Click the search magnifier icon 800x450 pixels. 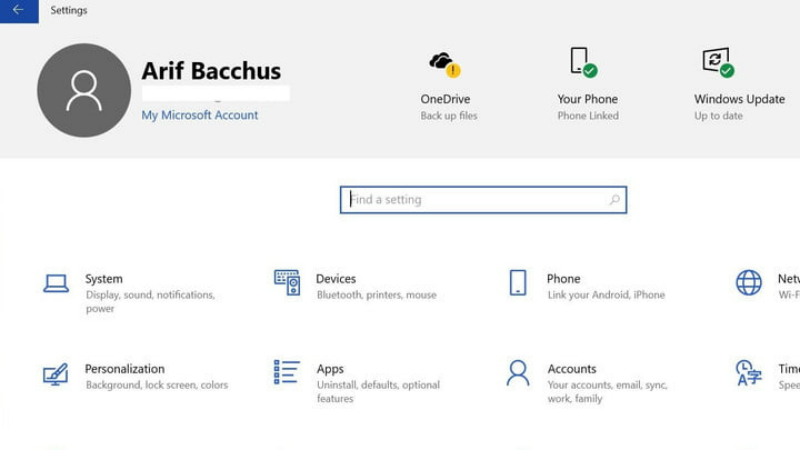(615, 199)
